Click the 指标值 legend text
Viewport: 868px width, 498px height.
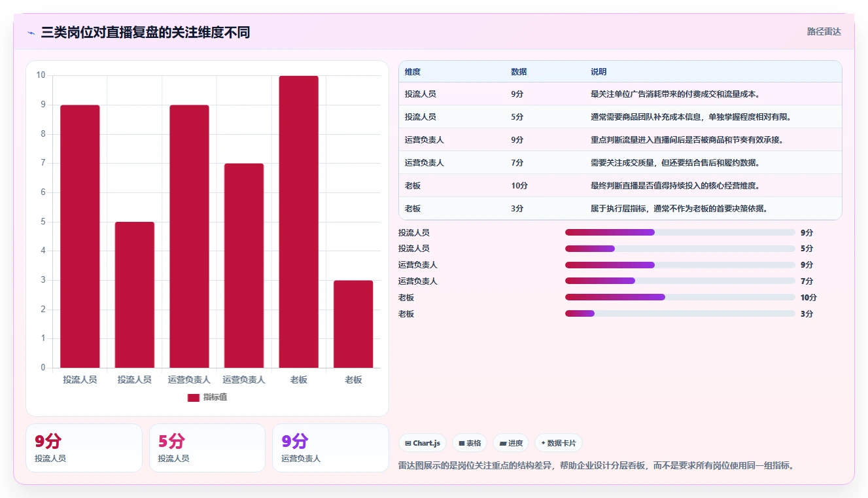pyautogui.click(x=215, y=397)
